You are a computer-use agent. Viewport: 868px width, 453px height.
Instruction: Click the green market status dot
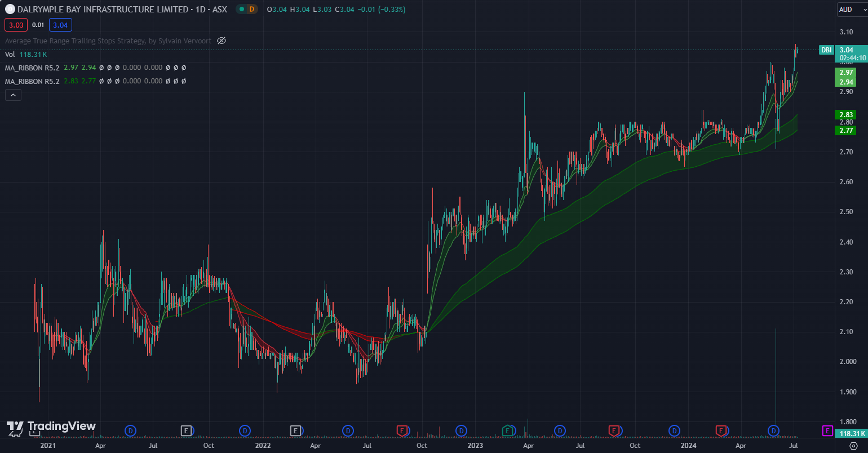click(x=241, y=9)
